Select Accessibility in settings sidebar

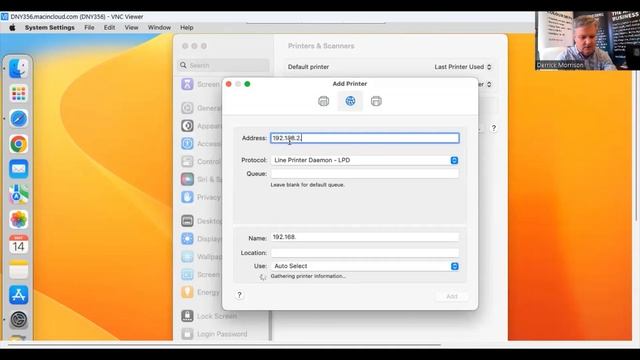coord(201,144)
